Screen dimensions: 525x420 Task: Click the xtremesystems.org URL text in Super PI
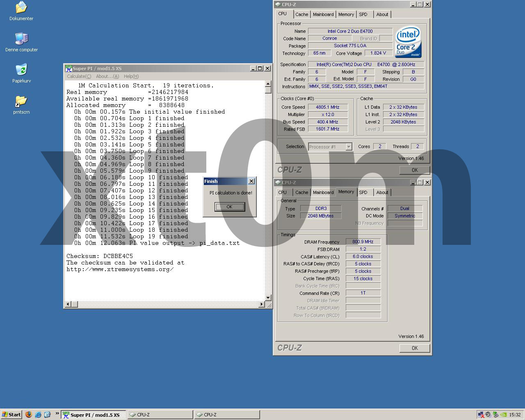tap(120, 269)
